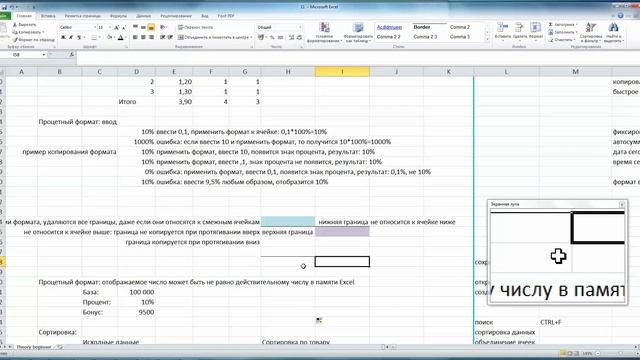Image resolution: width=640 pixels, height=360 pixels.
Task: Decrease the font size with the small A button
Action: click(124, 27)
